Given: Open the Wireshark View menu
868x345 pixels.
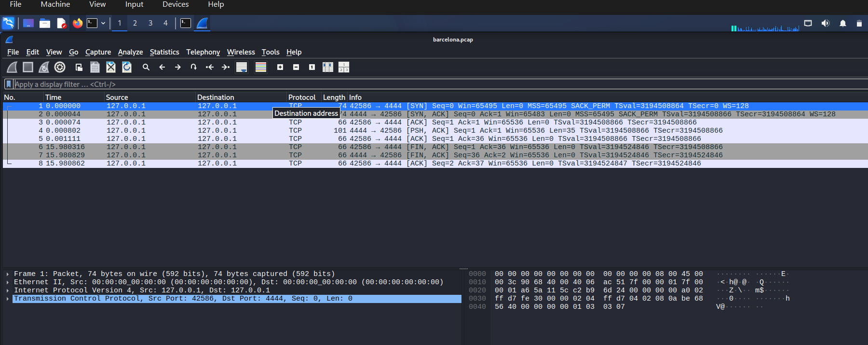Looking at the screenshot, I should point(54,52).
